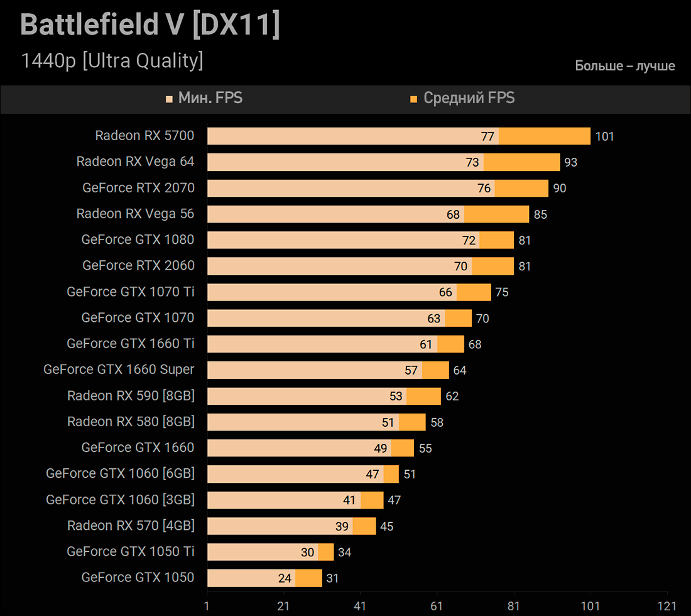Select the 'Radeon RX 580 [8GB]' label
The height and width of the screenshot is (616, 691).
click(131, 422)
